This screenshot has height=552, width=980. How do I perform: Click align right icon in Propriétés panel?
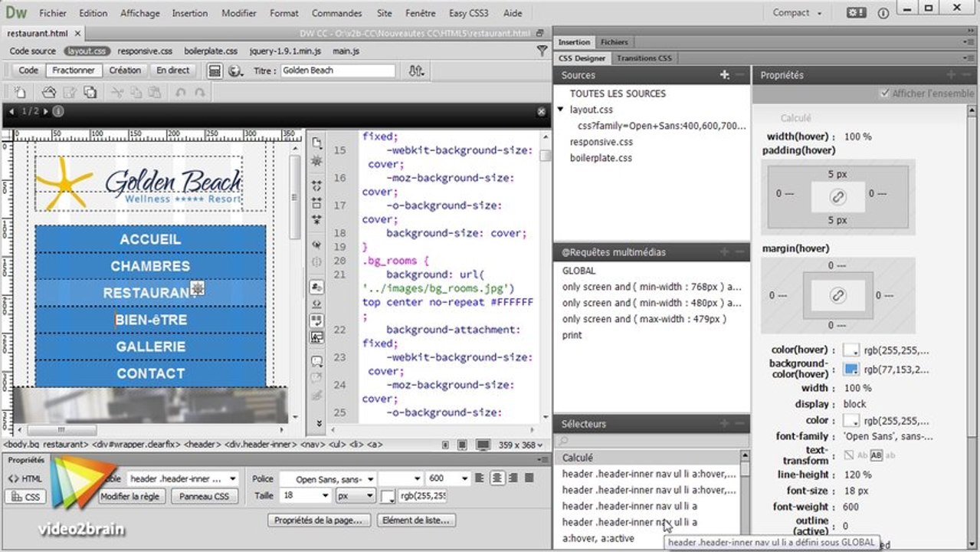point(513,478)
